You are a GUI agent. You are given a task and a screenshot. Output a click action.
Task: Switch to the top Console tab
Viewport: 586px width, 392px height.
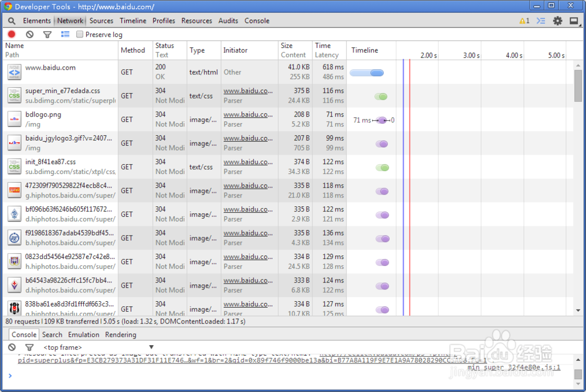coord(257,21)
